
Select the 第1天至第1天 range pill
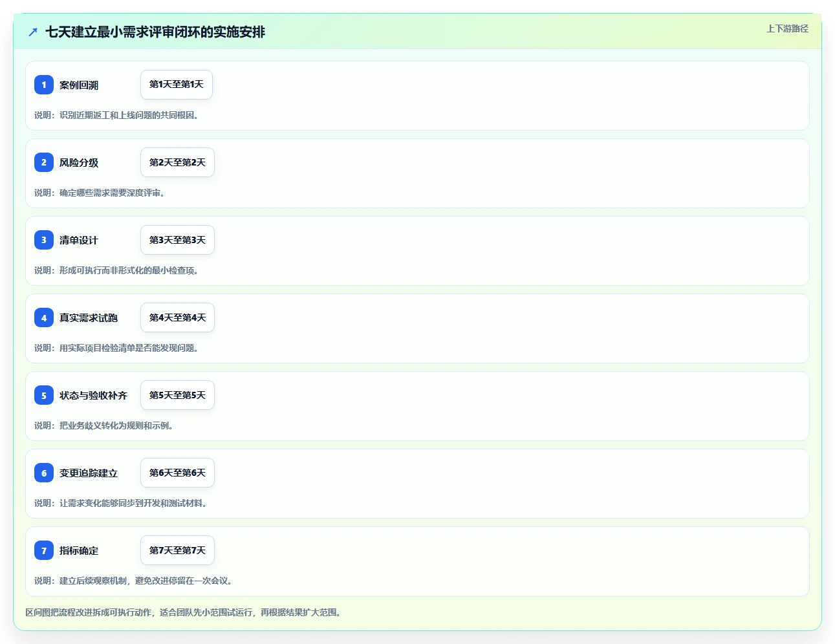(177, 85)
